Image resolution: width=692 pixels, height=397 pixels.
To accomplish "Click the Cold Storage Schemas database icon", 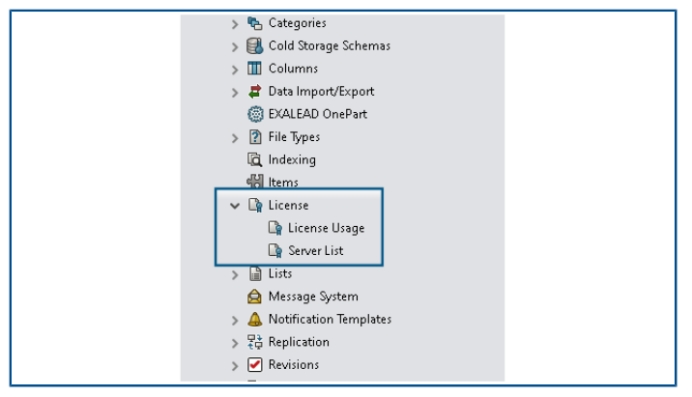I will click(255, 46).
